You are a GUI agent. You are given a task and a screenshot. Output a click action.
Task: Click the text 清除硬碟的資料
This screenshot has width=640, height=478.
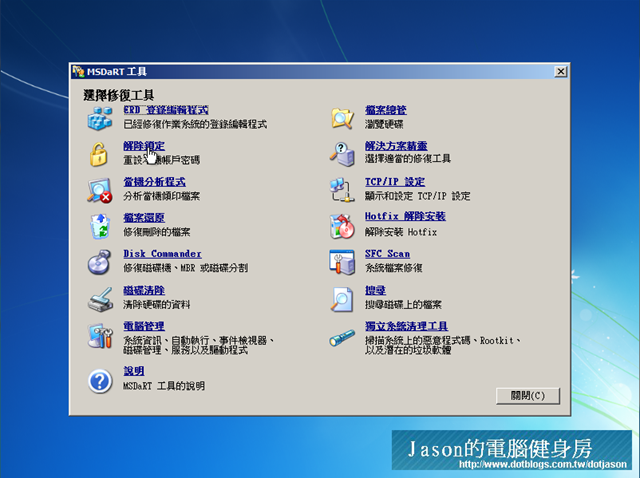(157, 305)
